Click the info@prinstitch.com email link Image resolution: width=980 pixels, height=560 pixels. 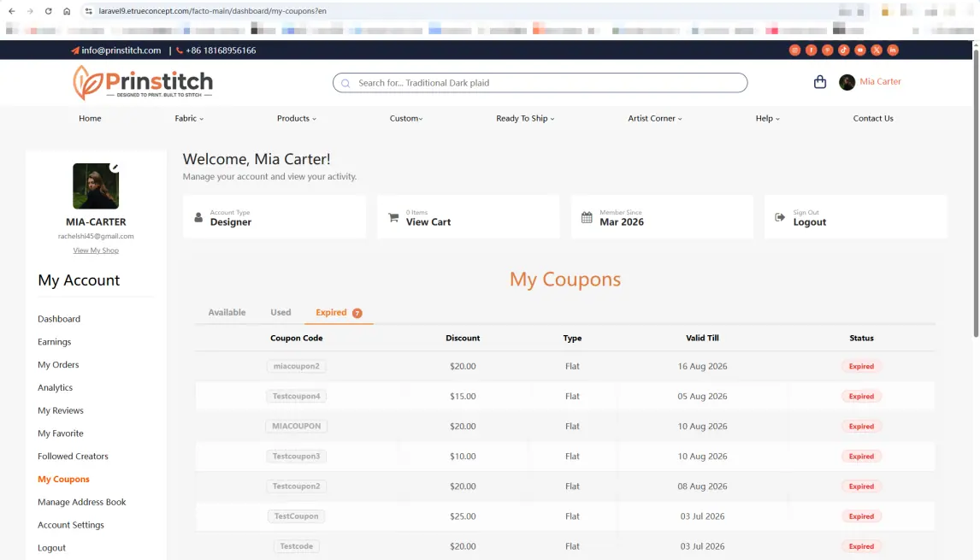pos(121,50)
